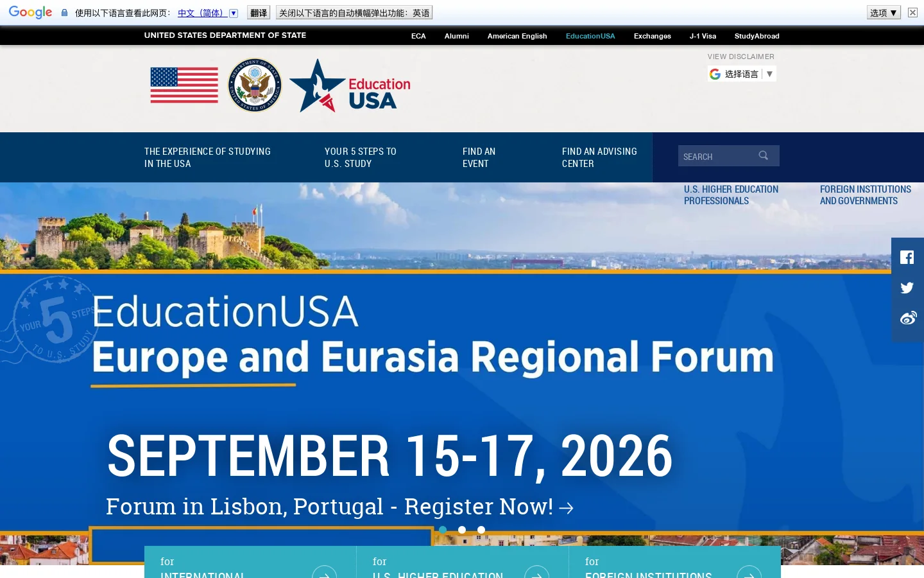Close the Google translate bar
This screenshot has height=578, width=924.
tap(912, 13)
